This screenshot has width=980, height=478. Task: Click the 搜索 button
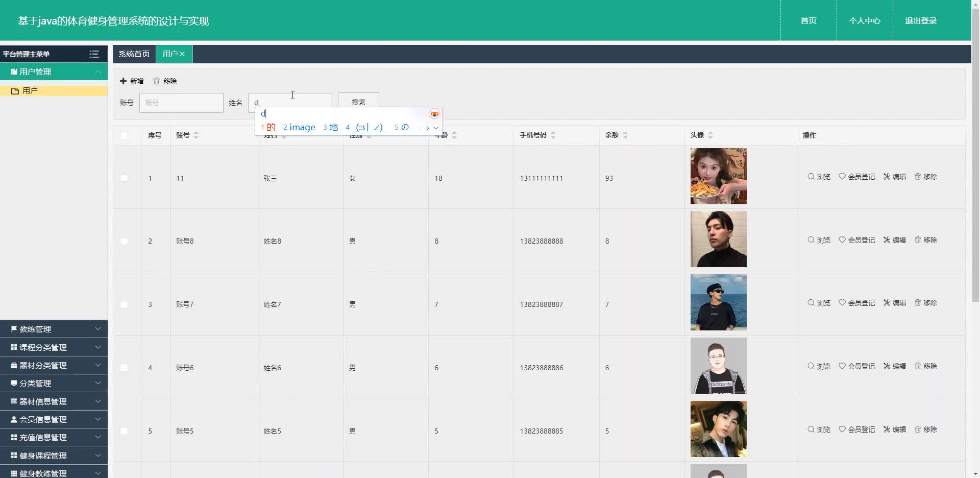coord(358,102)
